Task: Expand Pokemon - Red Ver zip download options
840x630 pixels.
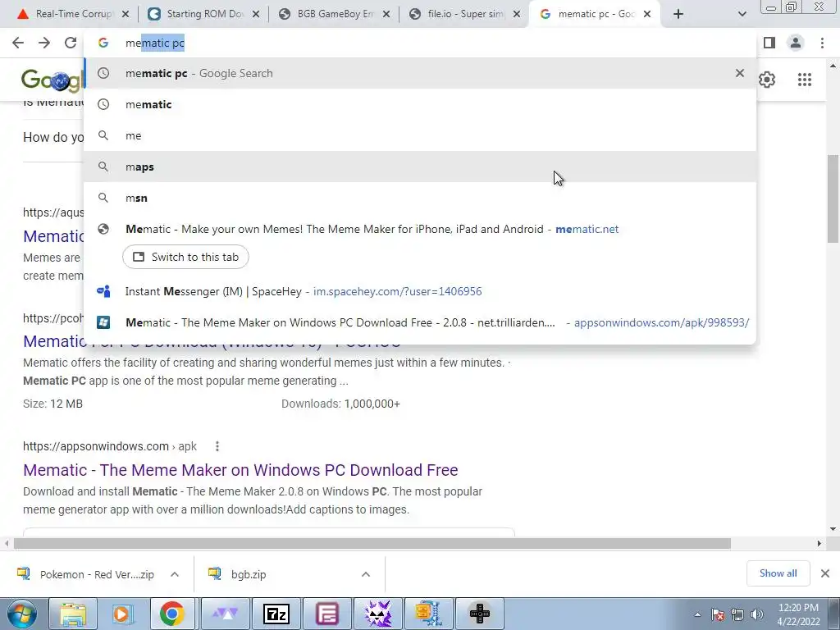Action: point(175,574)
